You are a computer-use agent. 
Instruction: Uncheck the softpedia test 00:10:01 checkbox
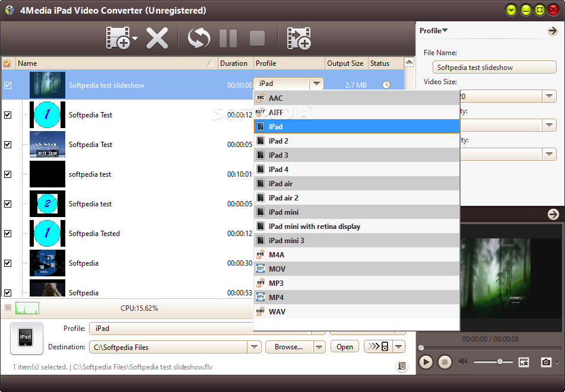point(8,174)
